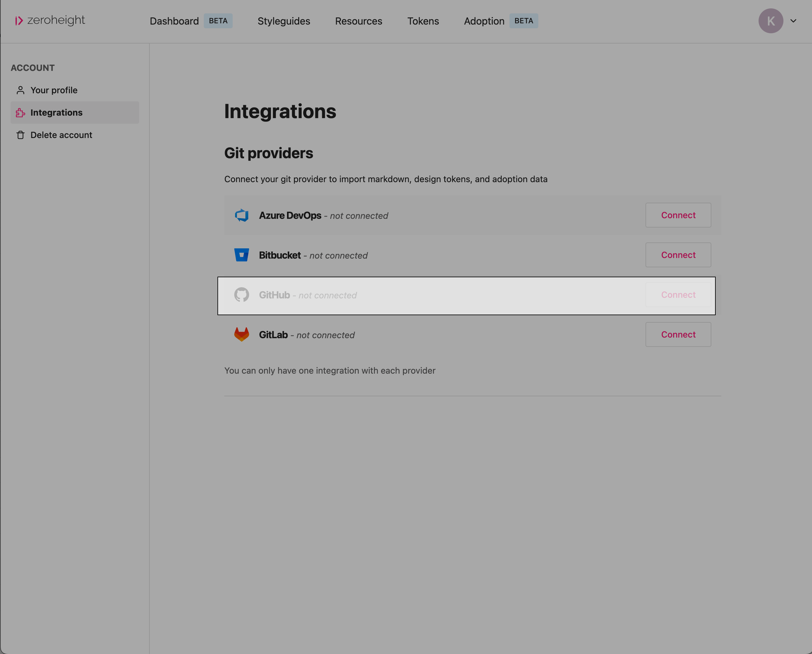812x654 pixels.
Task: Click the BETA badge next to Adoption
Action: pos(523,21)
